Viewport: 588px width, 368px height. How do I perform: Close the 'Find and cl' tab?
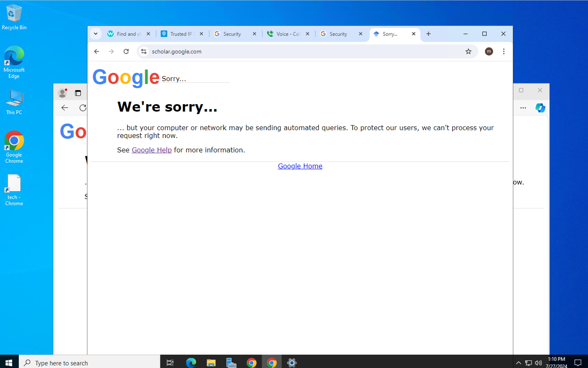(148, 34)
